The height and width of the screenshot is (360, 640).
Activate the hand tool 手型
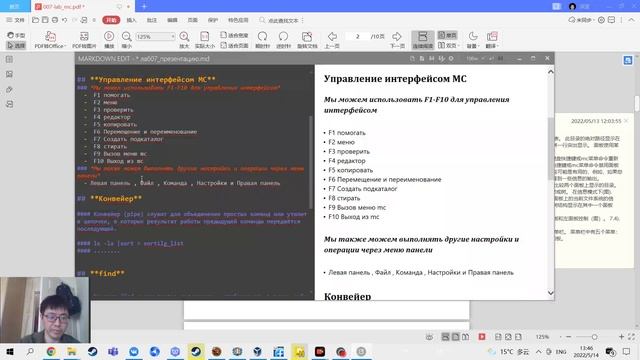tap(16, 35)
